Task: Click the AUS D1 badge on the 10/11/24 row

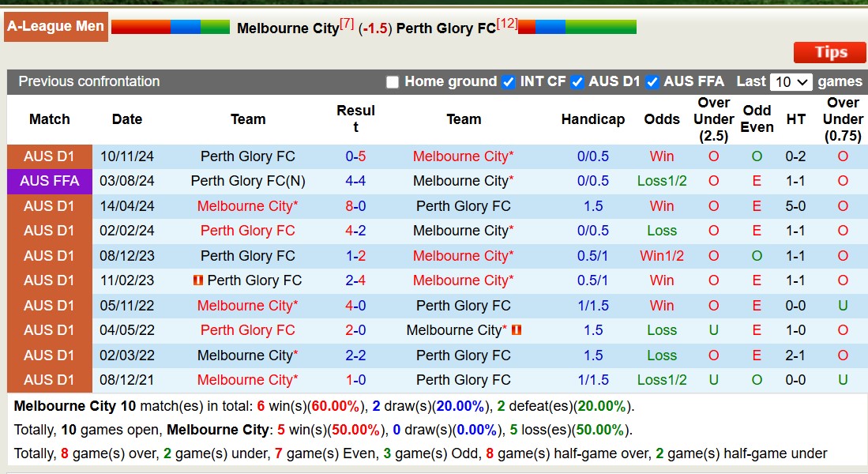Action: pos(49,156)
